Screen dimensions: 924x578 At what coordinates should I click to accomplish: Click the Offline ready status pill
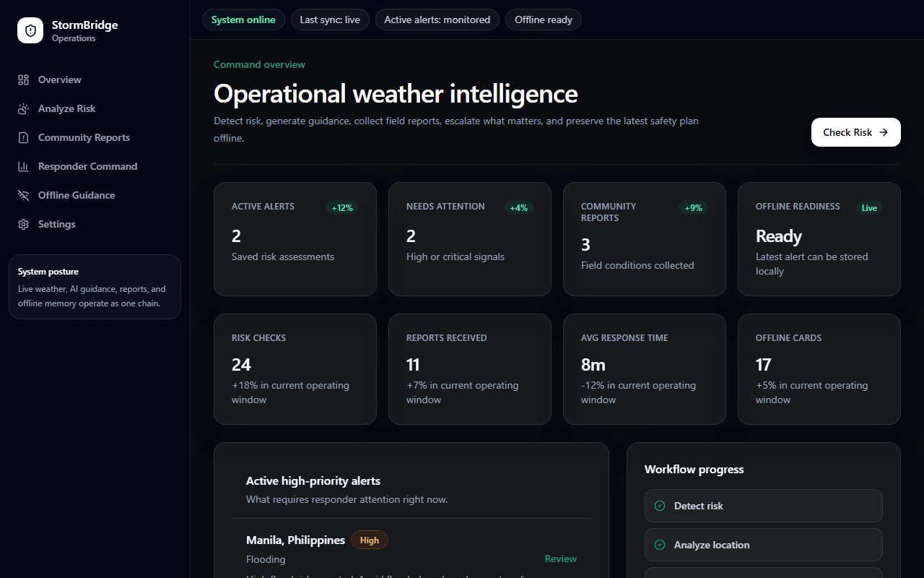pyautogui.click(x=544, y=20)
